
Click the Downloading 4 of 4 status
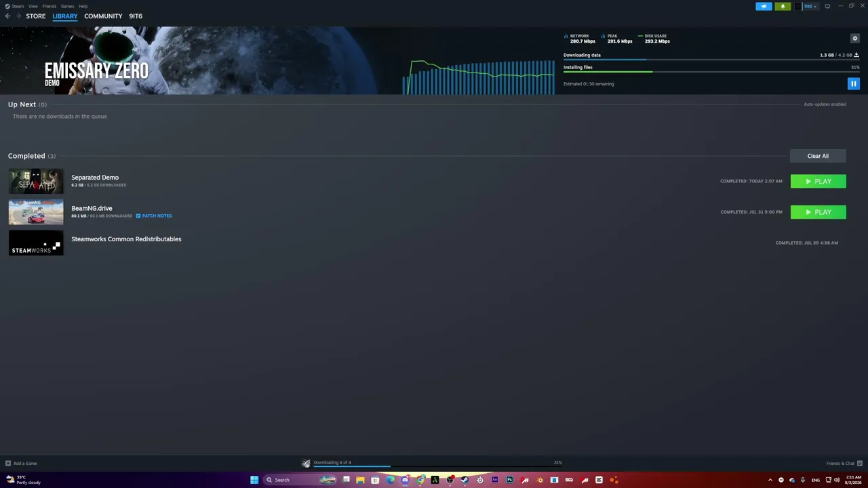coord(332,462)
